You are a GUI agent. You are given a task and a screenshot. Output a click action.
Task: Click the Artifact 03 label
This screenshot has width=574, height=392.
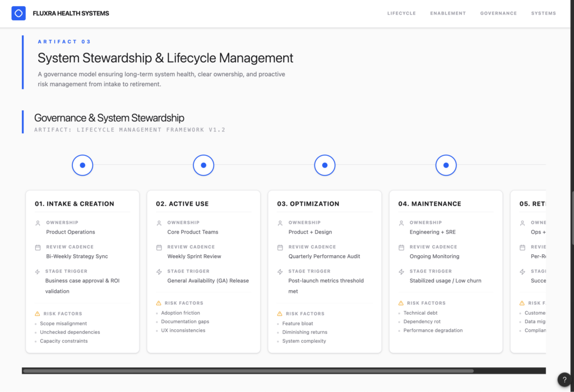(x=64, y=41)
